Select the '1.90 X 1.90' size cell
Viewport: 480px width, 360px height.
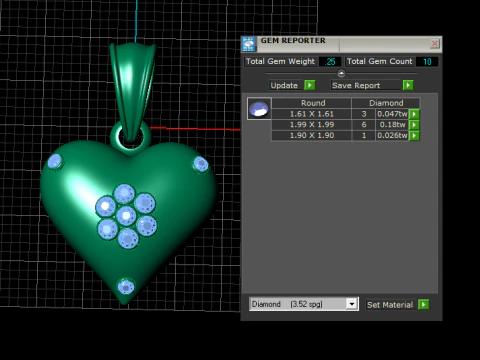click(x=312, y=135)
